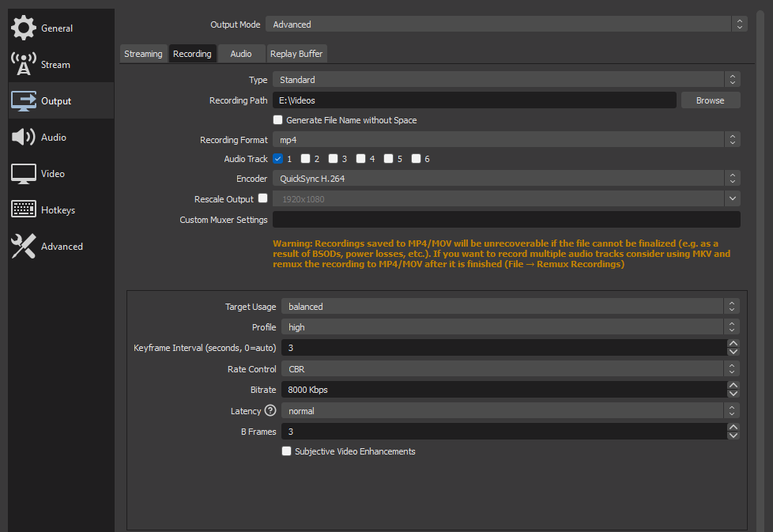Click the Latency help question mark icon
The image size is (773, 532).
click(270, 411)
